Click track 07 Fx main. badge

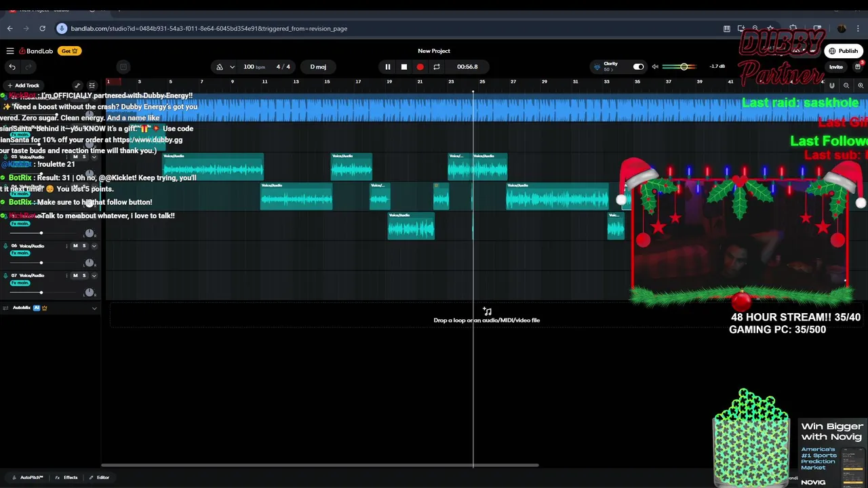point(20,283)
